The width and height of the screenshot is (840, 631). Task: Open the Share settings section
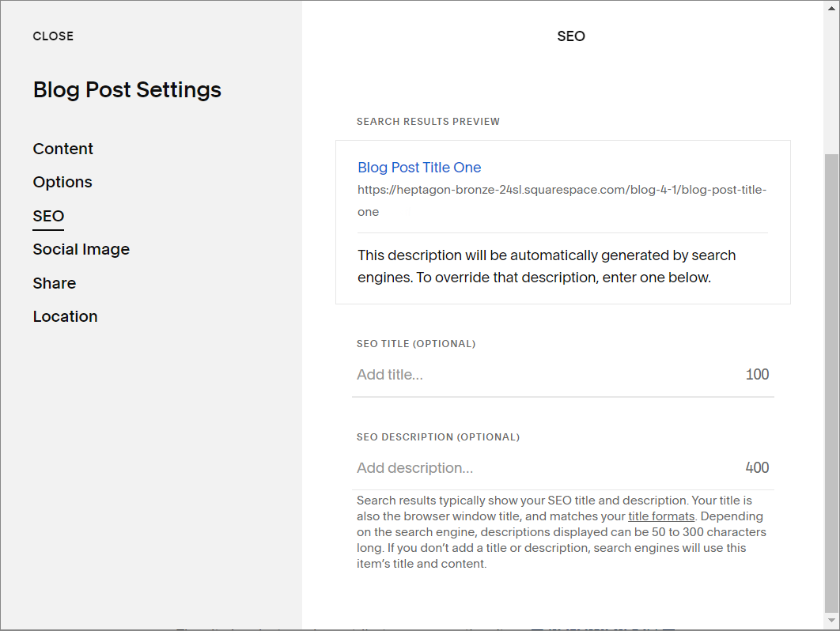pyautogui.click(x=54, y=283)
